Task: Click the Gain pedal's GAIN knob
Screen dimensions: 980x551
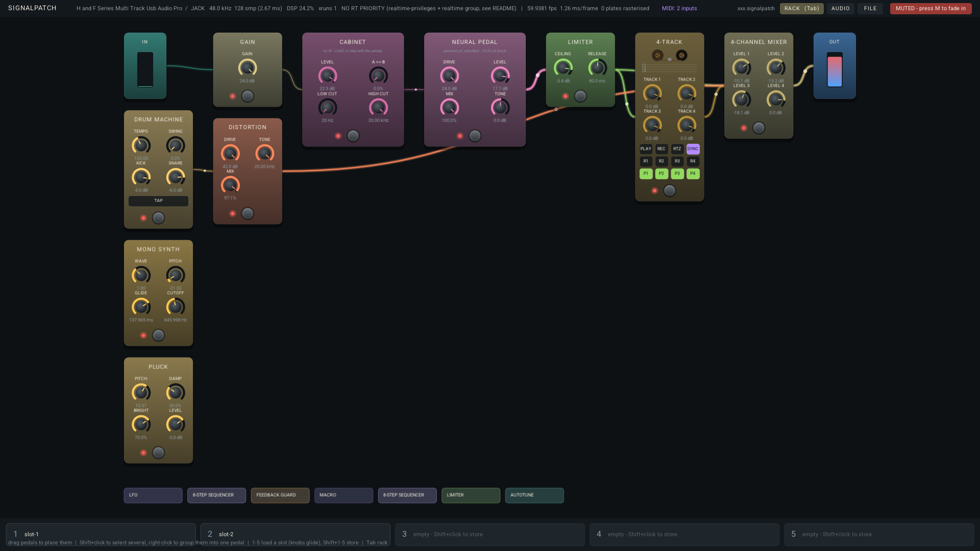Action: coord(247,68)
